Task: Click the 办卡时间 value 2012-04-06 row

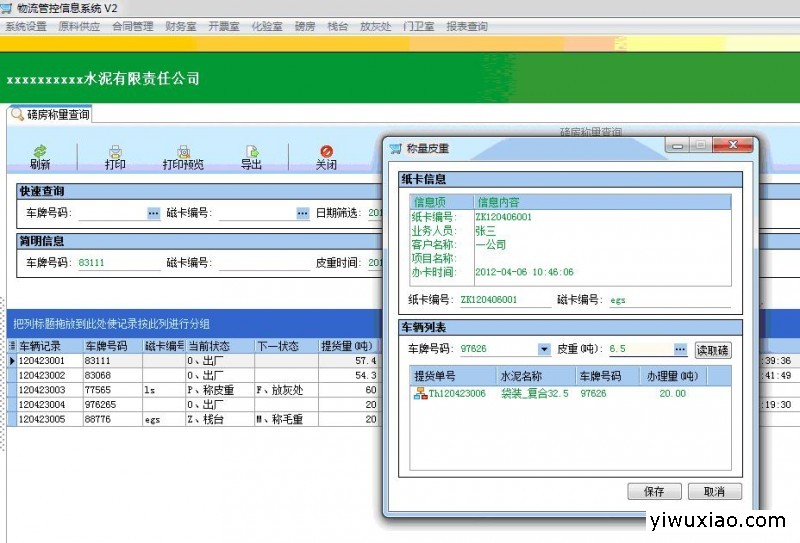Action: pos(570,272)
